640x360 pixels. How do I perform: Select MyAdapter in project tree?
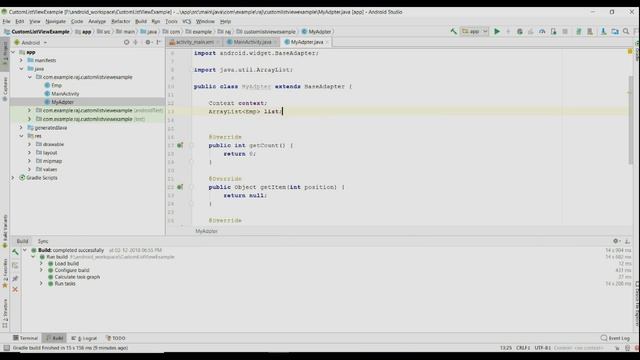[x=59, y=102]
